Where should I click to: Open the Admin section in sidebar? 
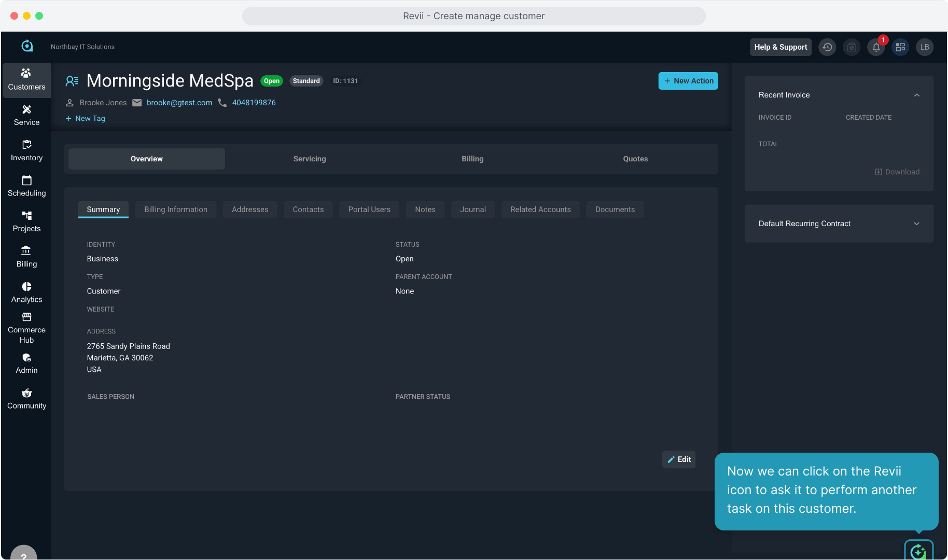click(26, 363)
